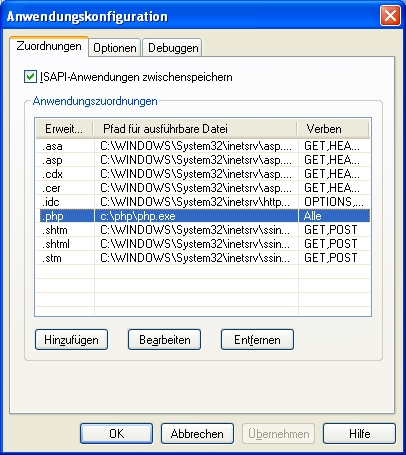This screenshot has height=455, width=406.
Task: Choose the .cdx mapping row
Action: [203, 174]
